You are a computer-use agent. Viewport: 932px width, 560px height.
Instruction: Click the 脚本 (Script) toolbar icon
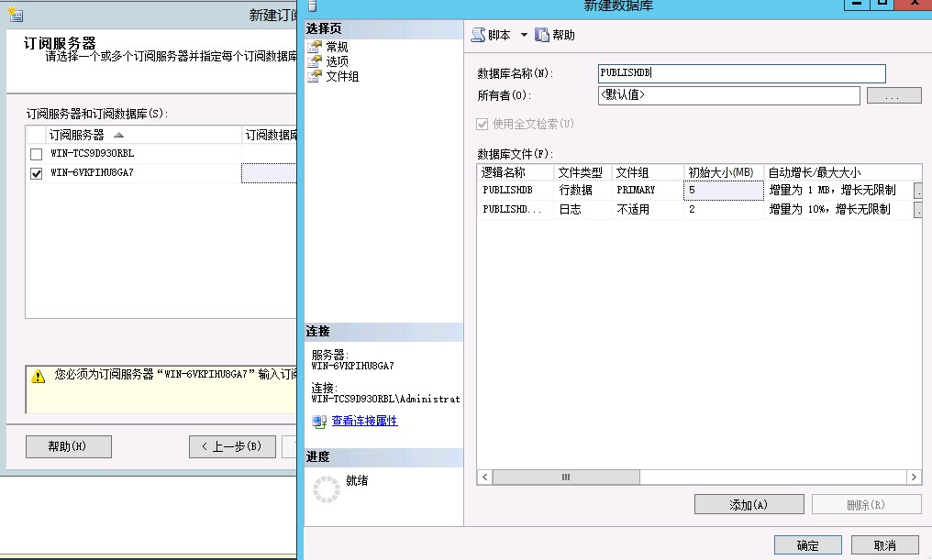click(x=478, y=35)
